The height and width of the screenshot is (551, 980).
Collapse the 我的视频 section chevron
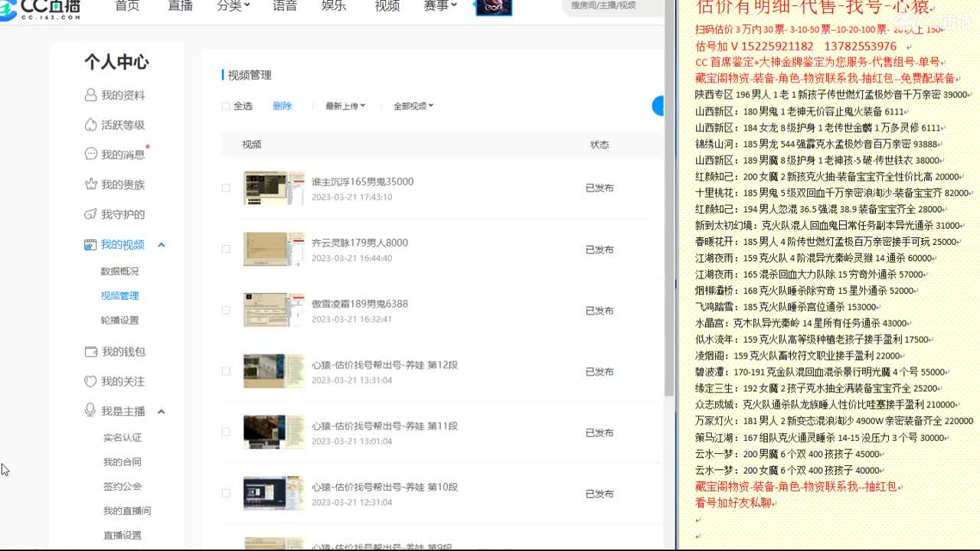click(161, 245)
